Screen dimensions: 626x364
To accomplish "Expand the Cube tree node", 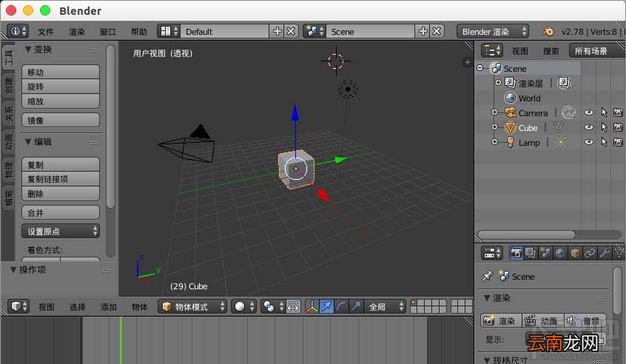I will click(494, 127).
